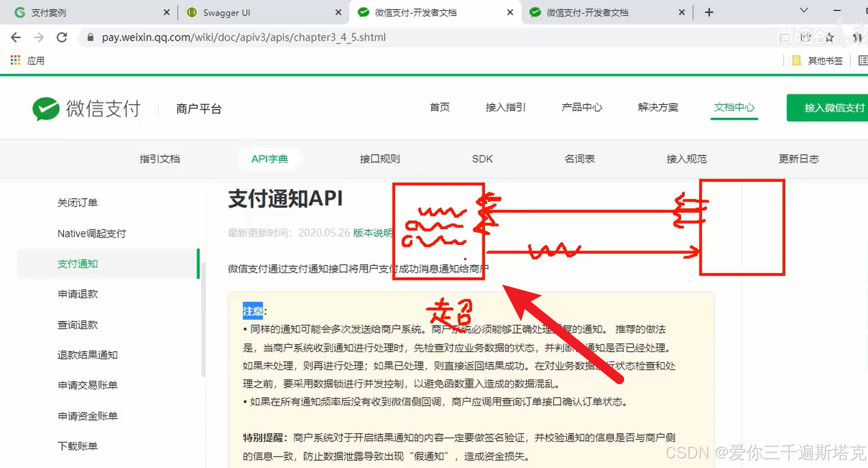868x468 pixels.
Task: Open 文档中心 in the top navigation
Action: point(734,107)
